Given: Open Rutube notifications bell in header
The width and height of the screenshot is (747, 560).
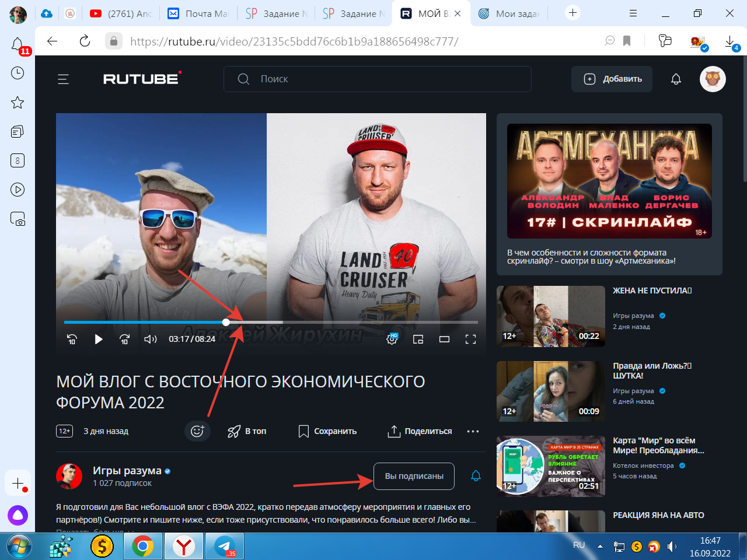Looking at the screenshot, I should (x=676, y=79).
